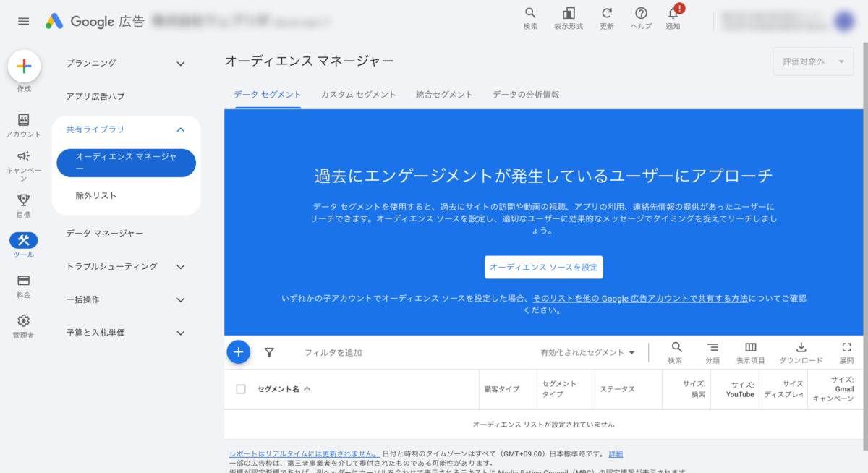
Task: Expand the 予算と入札単価 section
Action: click(x=181, y=333)
